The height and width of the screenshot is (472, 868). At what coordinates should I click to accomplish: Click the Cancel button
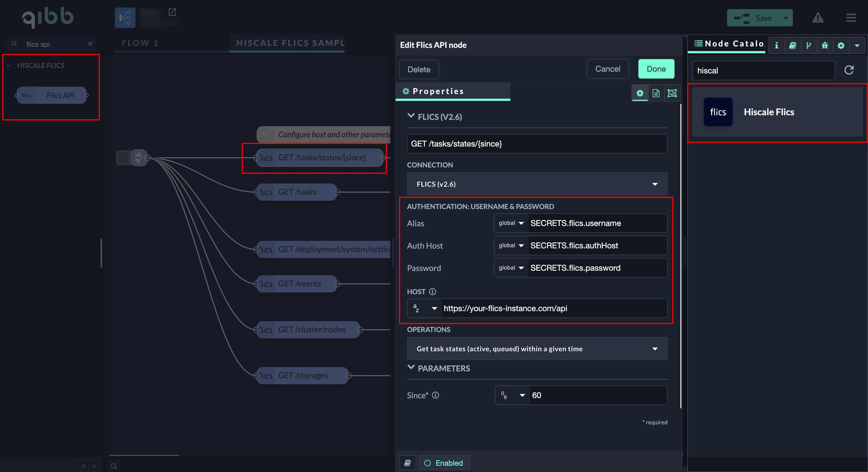pyautogui.click(x=608, y=69)
